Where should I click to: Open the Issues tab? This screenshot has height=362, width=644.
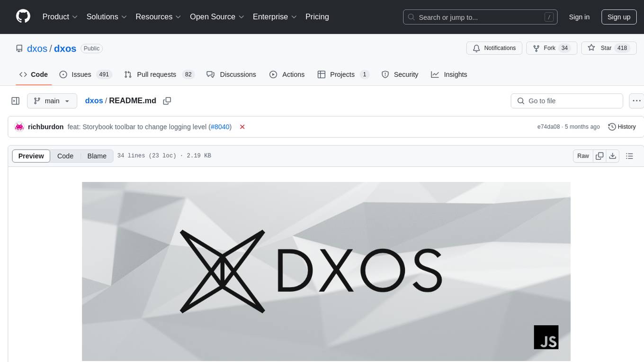click(85, 74)
